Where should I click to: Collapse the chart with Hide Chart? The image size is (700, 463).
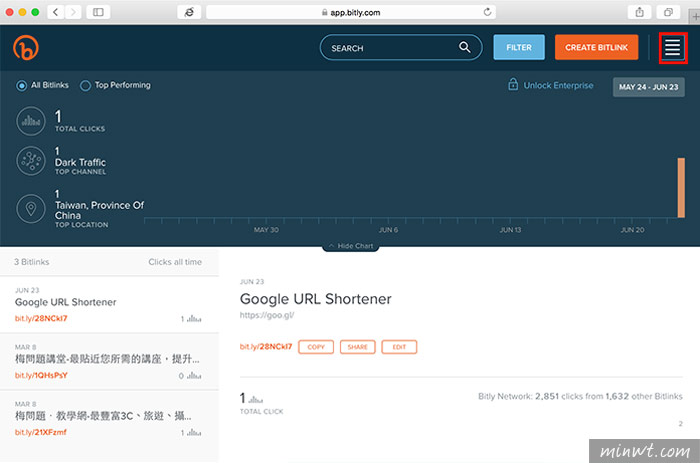(351, 246)
